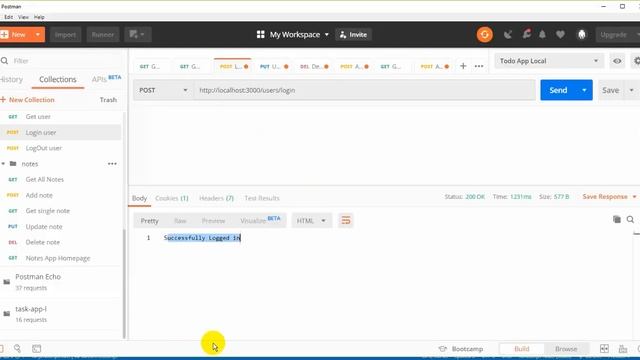Open the notifications bell icon

[x=542, y=35]
